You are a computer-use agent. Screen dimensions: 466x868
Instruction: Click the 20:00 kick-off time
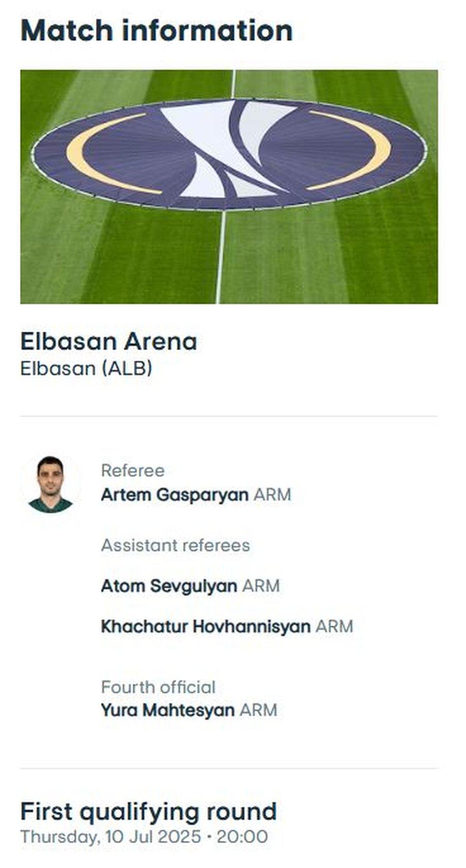point(242,836)
